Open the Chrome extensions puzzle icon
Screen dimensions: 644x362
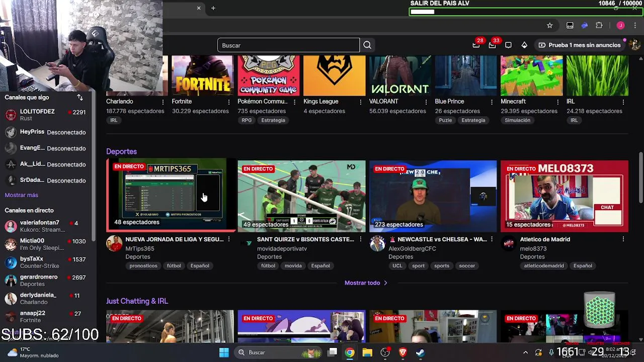(599, 26)
